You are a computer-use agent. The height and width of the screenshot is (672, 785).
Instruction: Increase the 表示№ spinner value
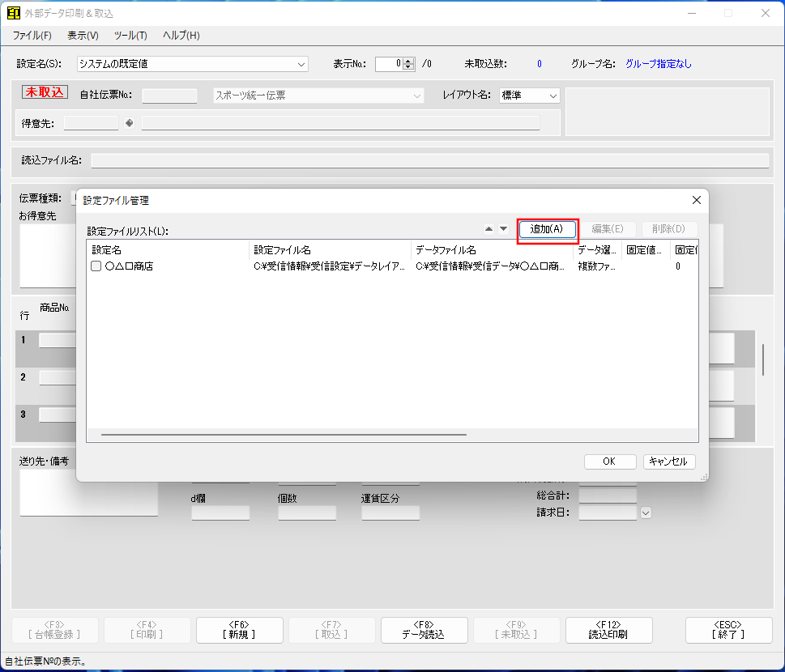408,61
